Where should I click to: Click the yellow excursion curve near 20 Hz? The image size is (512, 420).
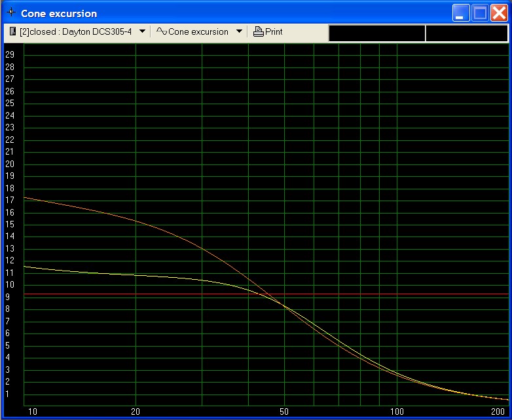pos(136,275)
